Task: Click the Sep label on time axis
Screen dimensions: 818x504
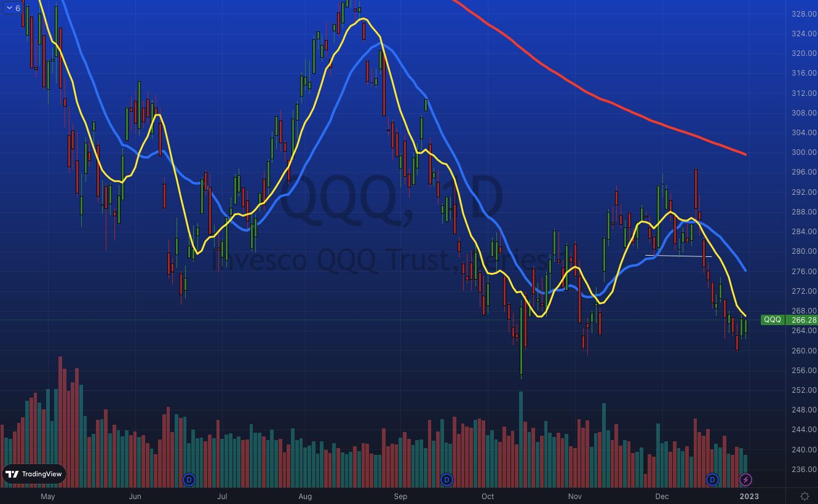Action: coord(400,496)
